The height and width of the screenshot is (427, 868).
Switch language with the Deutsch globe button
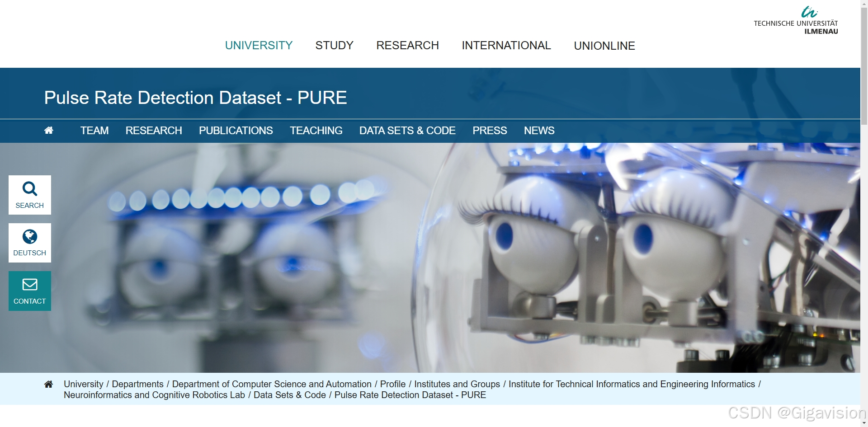pyautogui.click(x=30, y=243)
